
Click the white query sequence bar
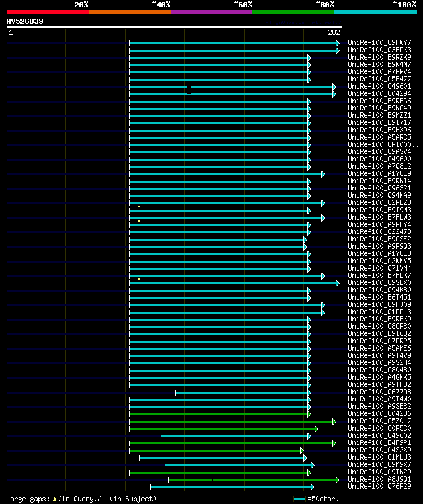[174, 27]
